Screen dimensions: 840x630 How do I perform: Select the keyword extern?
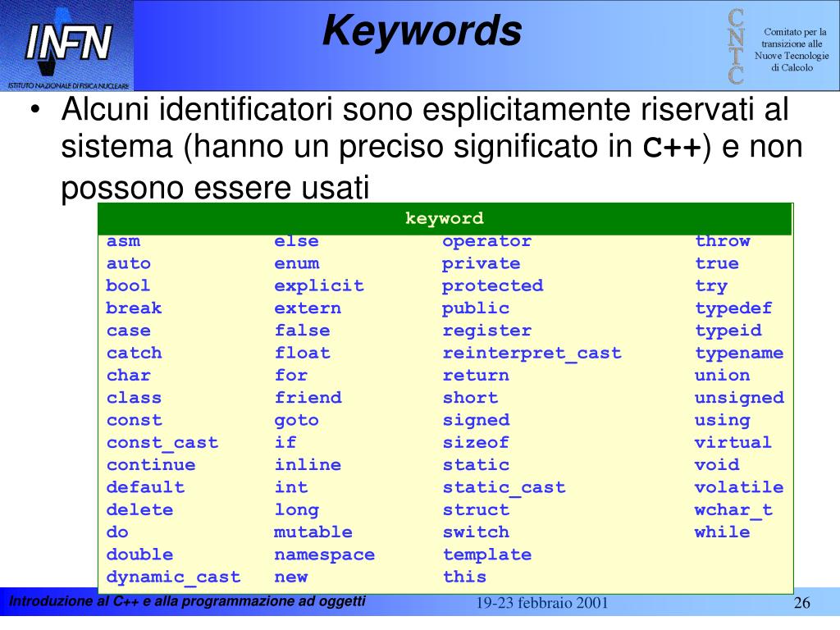(x=308, y=308)
